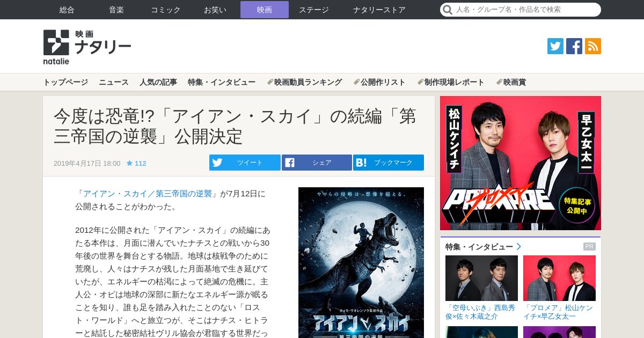Click the star favorite count 112
Viewport: 644px width, 338px height.
coord(136,163)
